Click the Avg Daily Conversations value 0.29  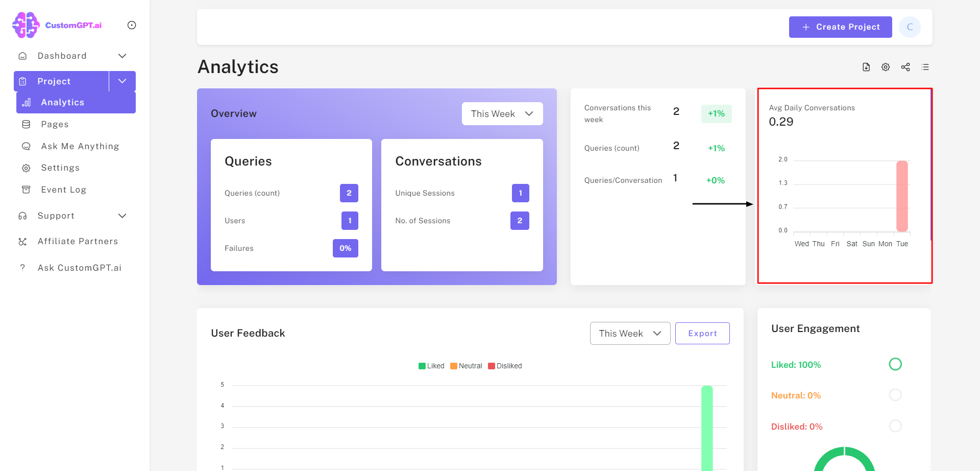click(x=781, y=122)
